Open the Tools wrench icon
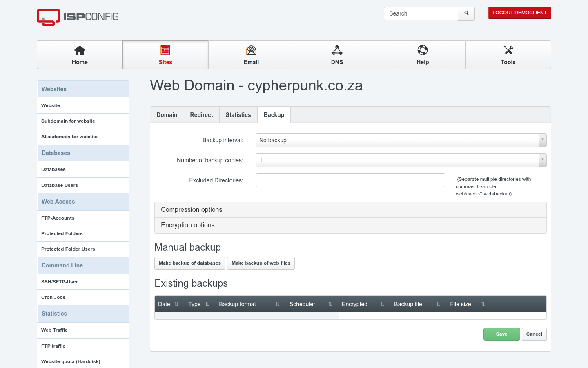 (x=508, y=50)
